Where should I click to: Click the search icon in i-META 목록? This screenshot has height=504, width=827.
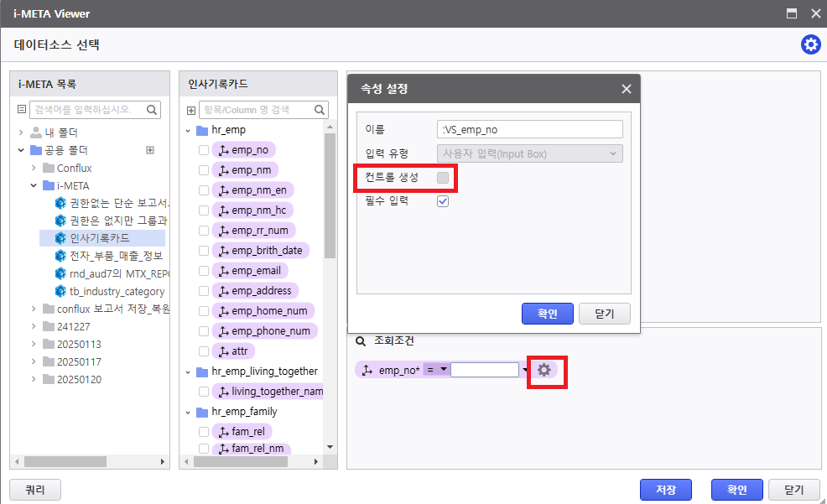click(x=153, y=110)
